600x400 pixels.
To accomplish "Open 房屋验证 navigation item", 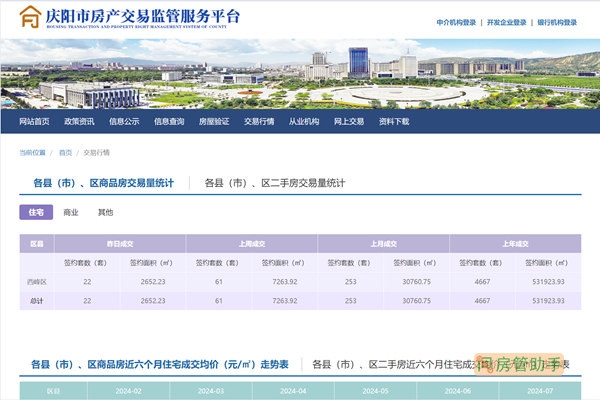I will [214, 121].
